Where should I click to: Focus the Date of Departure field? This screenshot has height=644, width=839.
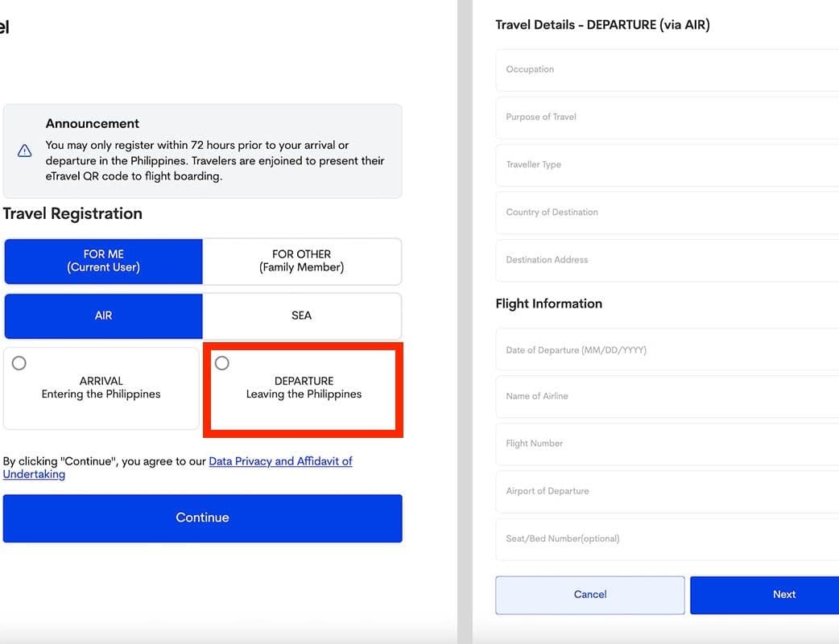coord(668,350)
